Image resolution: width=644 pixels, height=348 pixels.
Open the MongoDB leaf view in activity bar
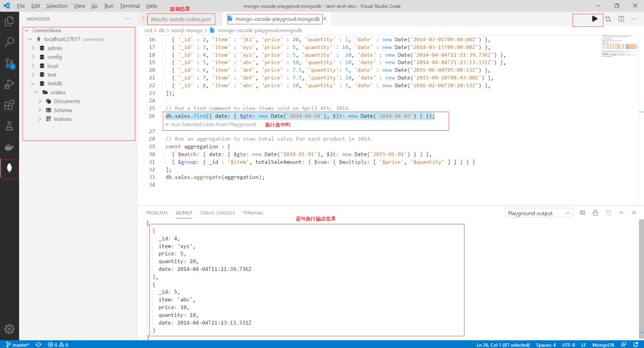point(10,169)
